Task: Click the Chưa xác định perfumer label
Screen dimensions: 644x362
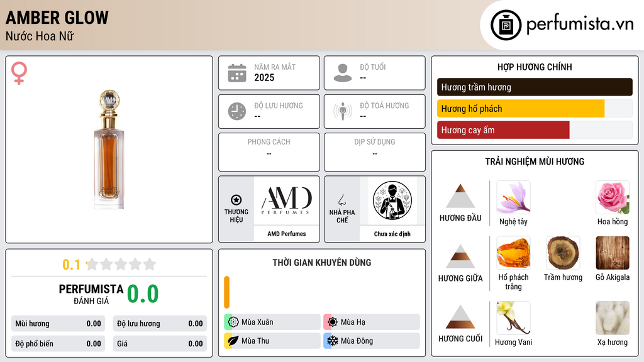Action: [392, 234]
